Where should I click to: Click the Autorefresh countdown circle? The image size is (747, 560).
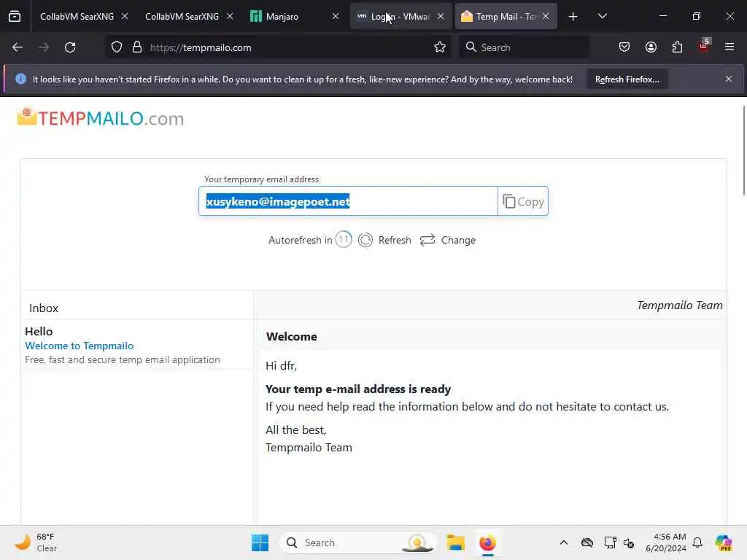[x=344, y=239]
